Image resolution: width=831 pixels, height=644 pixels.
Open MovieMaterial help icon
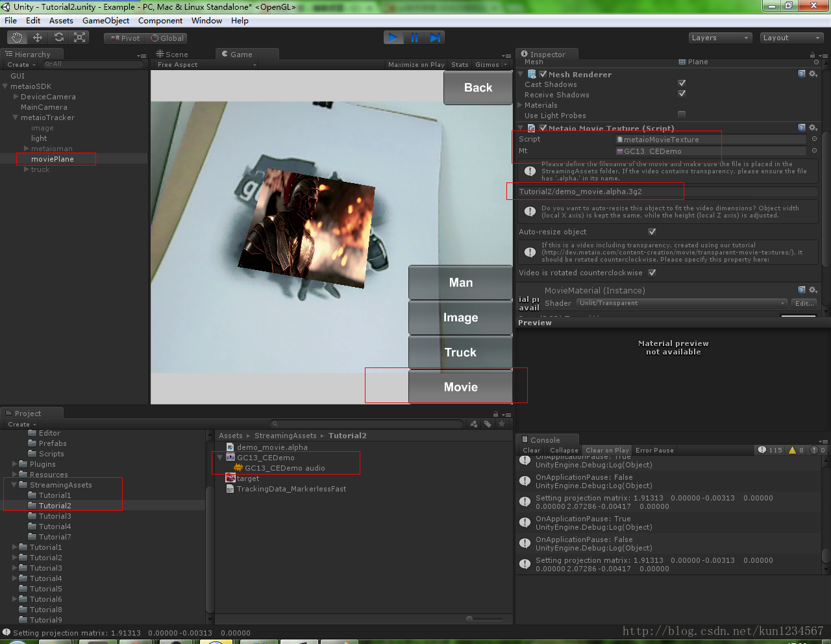point(802,290)
